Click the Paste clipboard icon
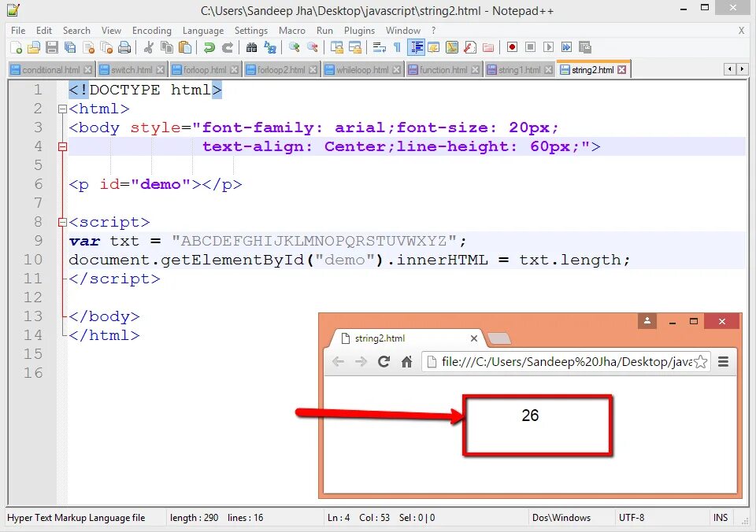 [x=184, y=47]
